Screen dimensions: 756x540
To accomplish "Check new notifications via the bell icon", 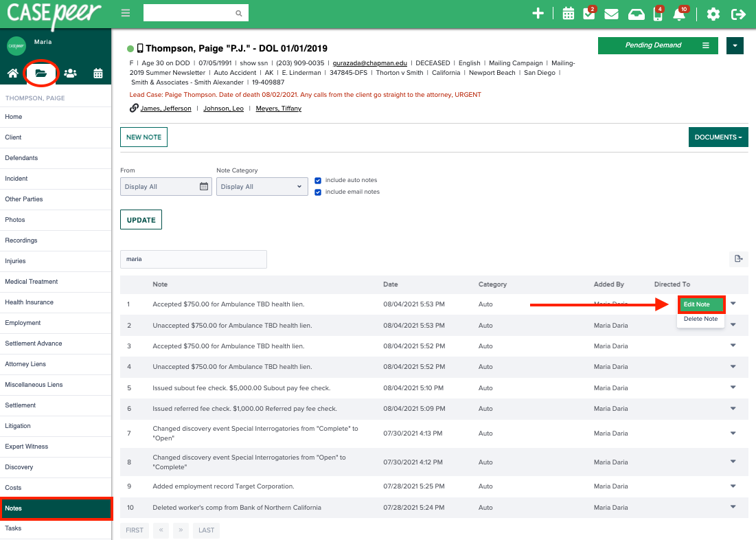I will 679,14.
